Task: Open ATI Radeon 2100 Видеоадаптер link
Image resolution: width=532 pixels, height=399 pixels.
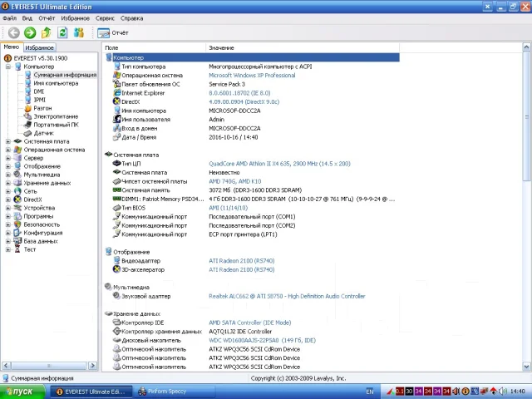Action: tap(242, 261)
